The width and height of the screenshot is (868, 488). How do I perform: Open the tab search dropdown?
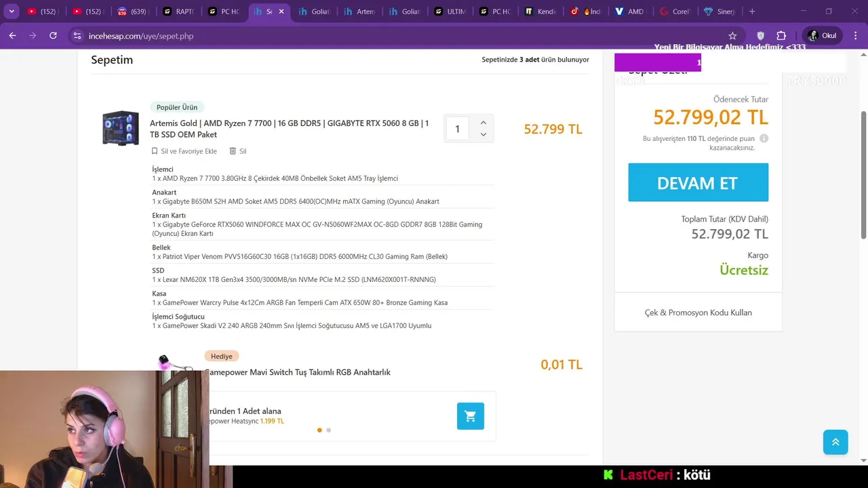coord(12,12)
